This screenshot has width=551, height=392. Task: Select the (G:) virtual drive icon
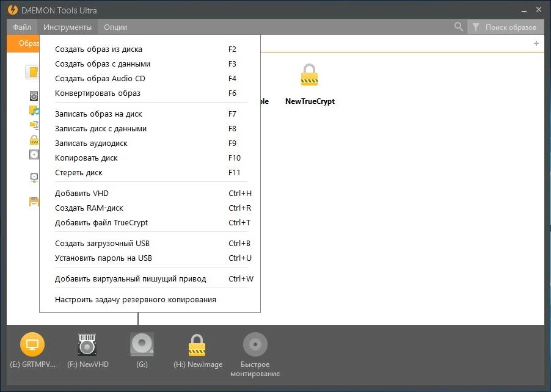(x=142, y=344)
